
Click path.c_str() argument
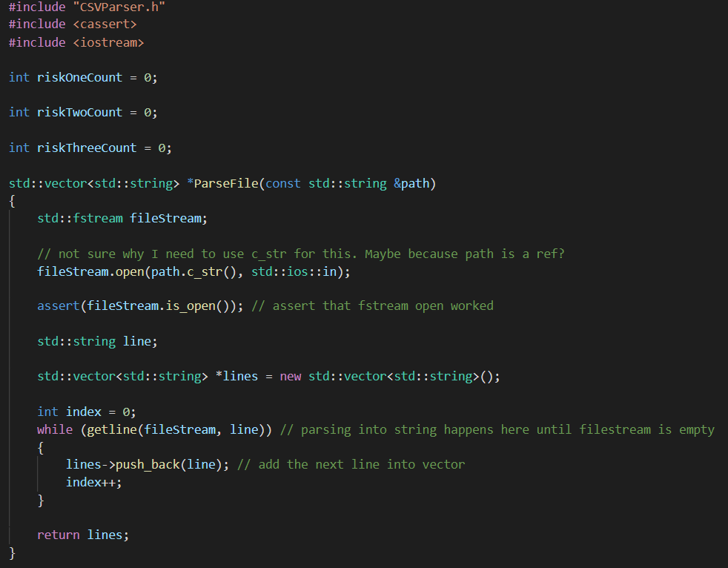193,271
